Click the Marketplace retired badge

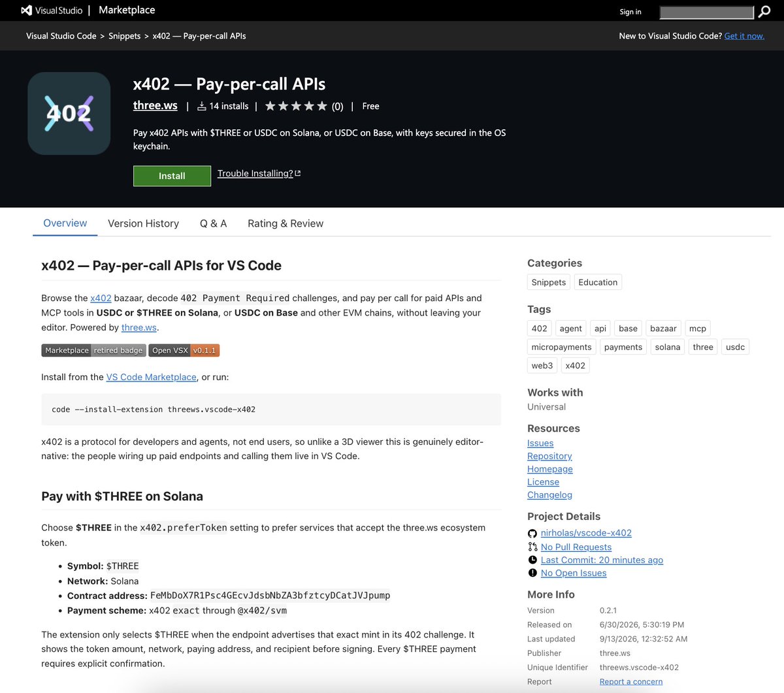(93, 350)
